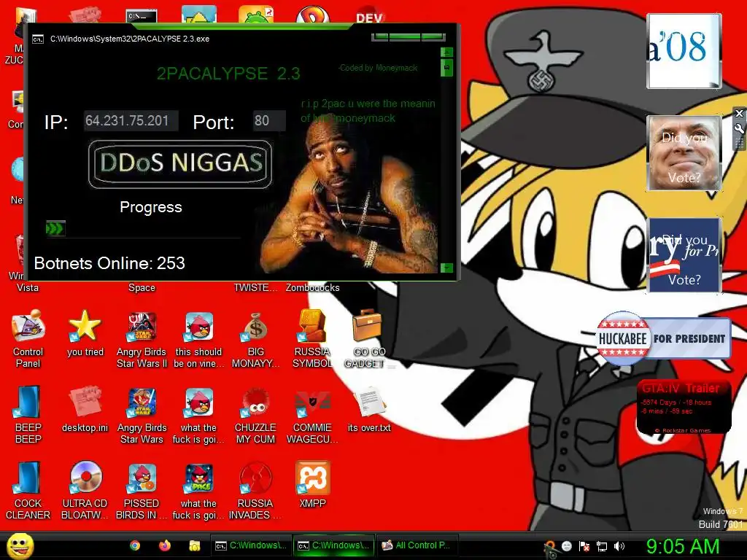Click the scrollbar up arrow in 2PACALYPSE
747x560 pixels.
coord(446,52)
